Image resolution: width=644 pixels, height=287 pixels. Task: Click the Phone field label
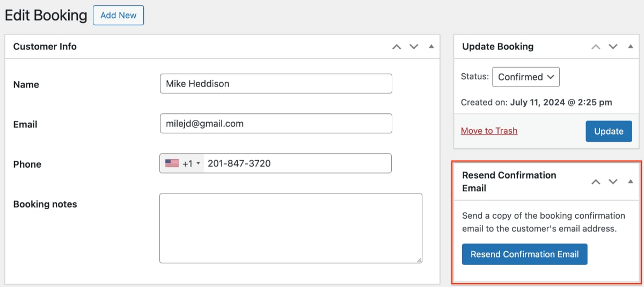pyautogui.click(x=27, y=164)
